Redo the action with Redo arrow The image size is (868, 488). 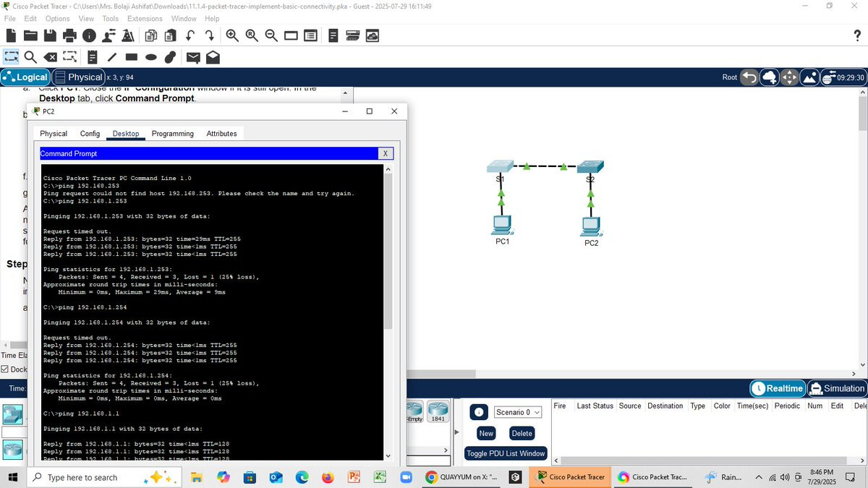coord(209,35)
